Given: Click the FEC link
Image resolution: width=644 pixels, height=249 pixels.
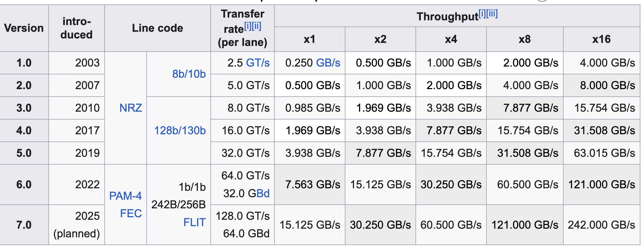Looking at the screenshot, I should [x=131, y=214].
